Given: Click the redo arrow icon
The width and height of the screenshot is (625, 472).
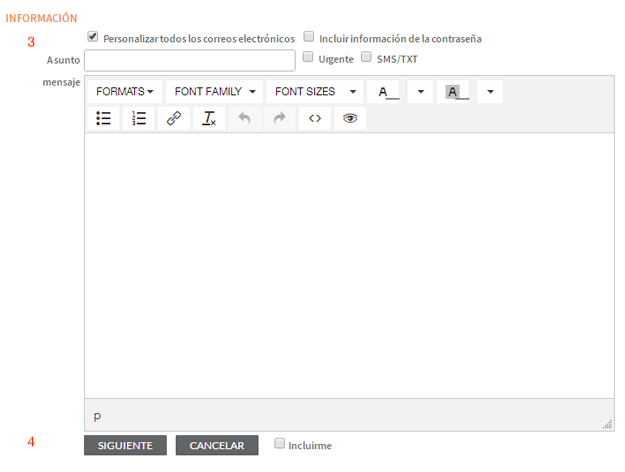Looking at the screenshot, I should pos(279,118).
